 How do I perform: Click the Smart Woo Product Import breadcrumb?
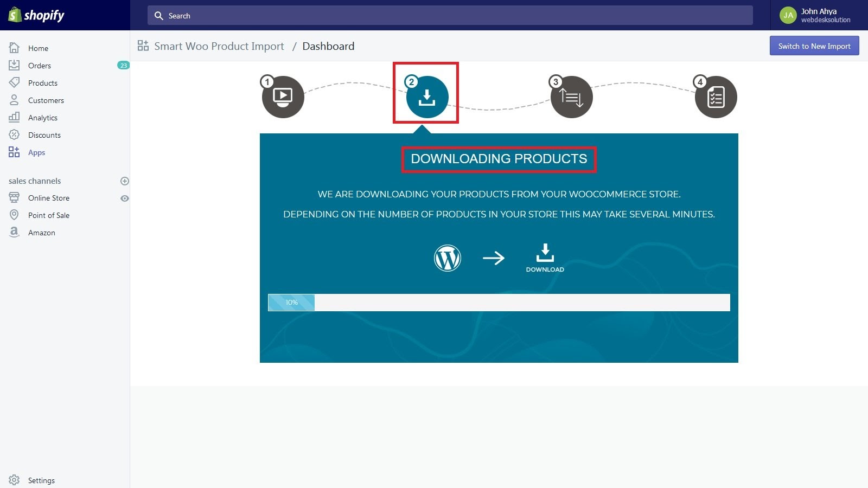[219, 46]
